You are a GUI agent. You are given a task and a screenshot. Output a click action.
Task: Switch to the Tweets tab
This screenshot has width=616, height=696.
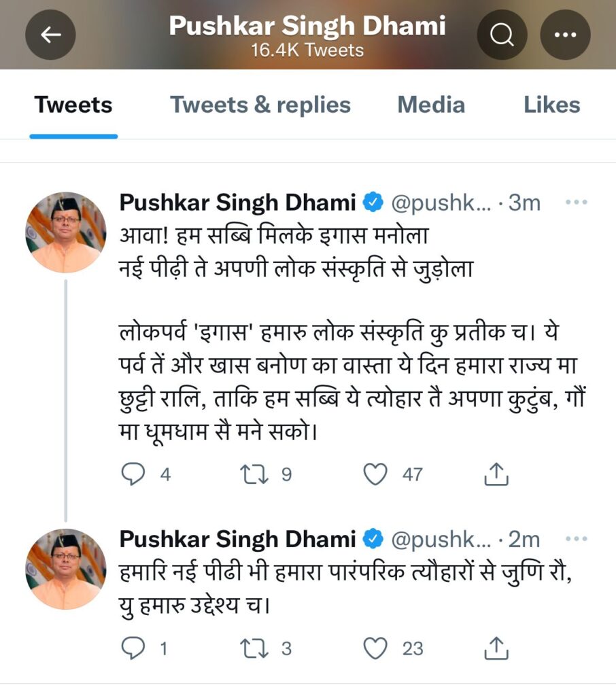click(73, 105)
